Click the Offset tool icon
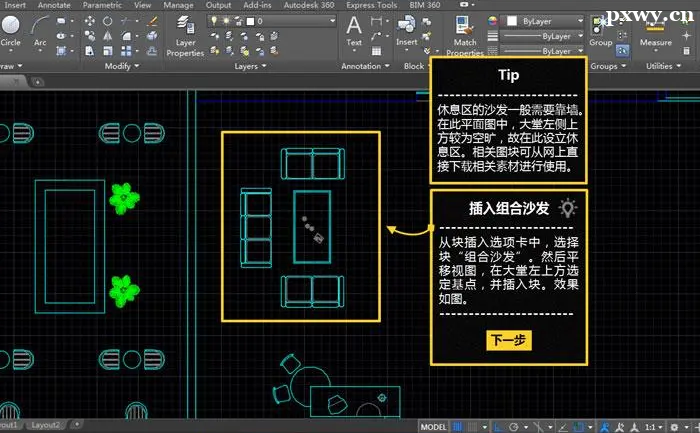This screenshot has width=700, height=433. pyautogui.click(x=152, y=51)
